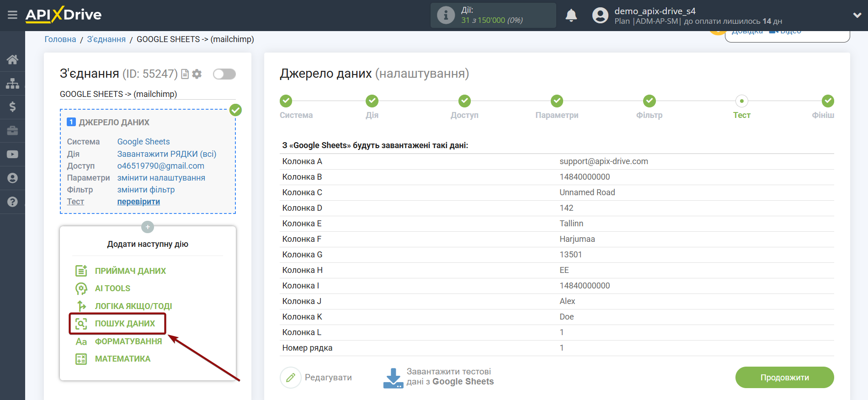868x400 pixels.
Task: Click the перевірити test link
Action: coord(138,202)
